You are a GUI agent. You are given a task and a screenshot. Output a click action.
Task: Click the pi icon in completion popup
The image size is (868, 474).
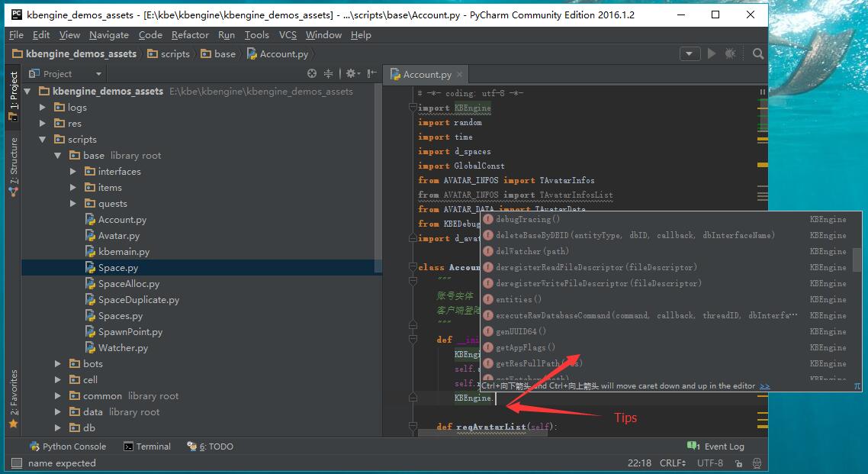pos(857,386)
